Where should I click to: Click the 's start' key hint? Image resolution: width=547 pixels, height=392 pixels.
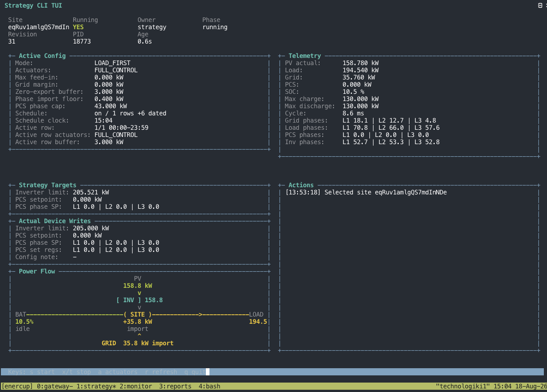[x=42, y=372]
